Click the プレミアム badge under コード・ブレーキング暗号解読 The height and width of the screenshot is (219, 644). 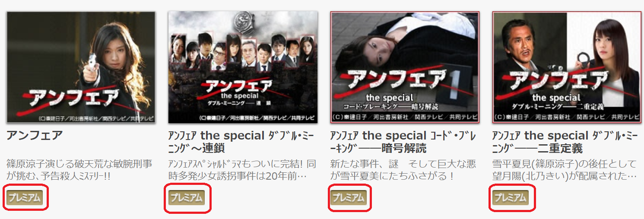349,197
